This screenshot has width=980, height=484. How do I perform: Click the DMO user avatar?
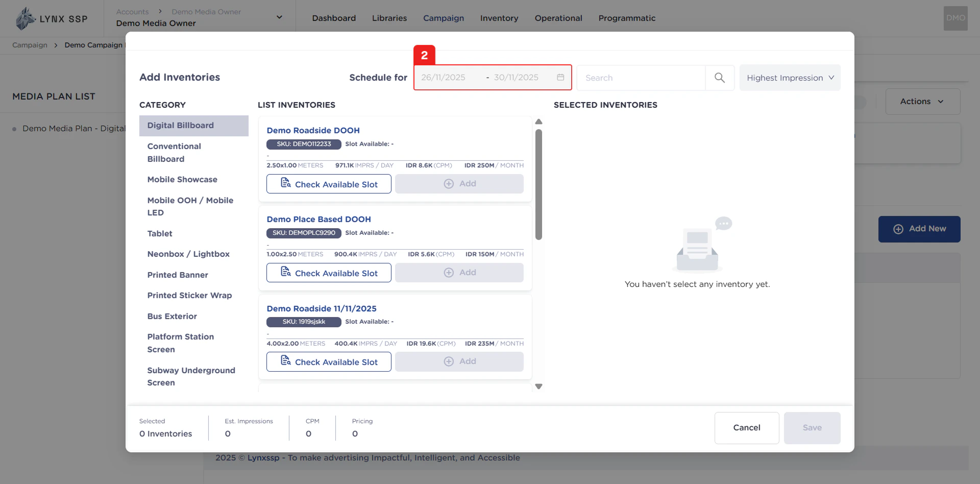[x=955, y=18]
